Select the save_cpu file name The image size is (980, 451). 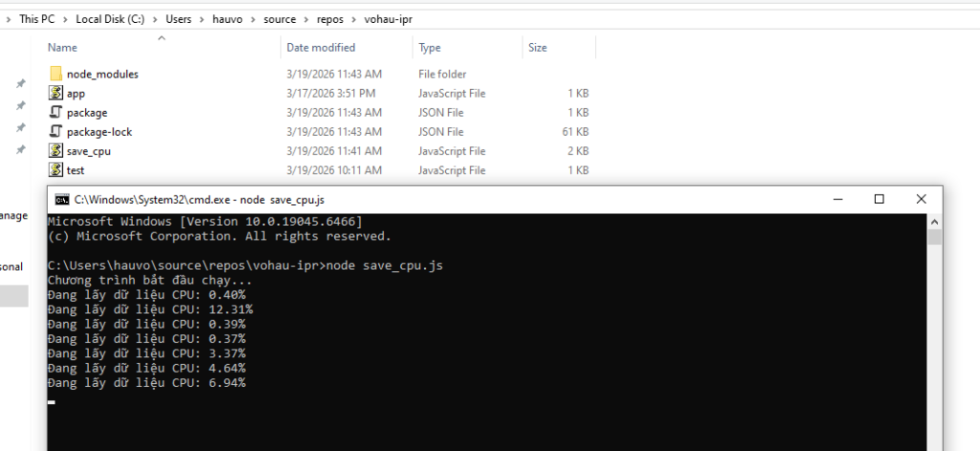click(89, 150)
